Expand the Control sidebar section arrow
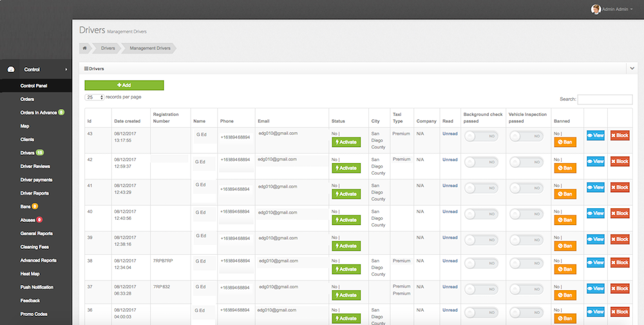 coord(66,70)
